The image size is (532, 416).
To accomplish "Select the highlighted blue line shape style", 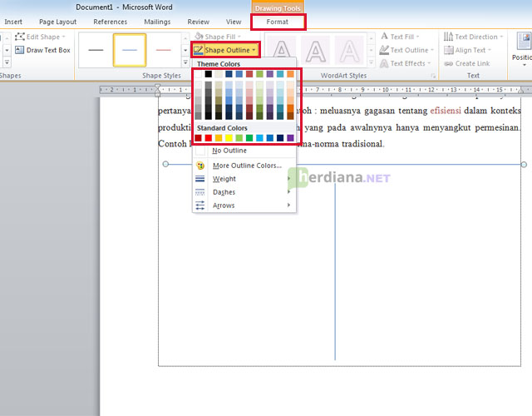I will [x=130, y=50].
